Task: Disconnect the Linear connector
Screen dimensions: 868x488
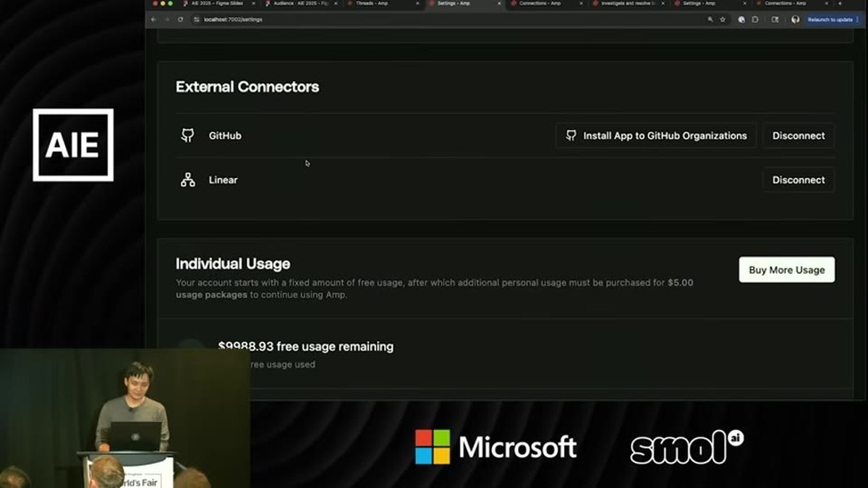Action: 799,180
